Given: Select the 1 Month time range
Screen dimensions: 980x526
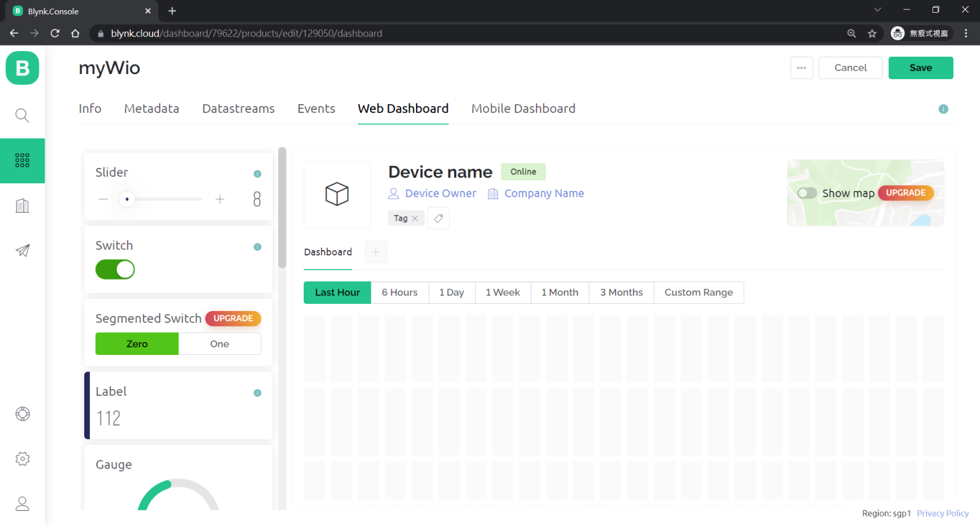Looking at the screenshot, I should tap(560, 292).
